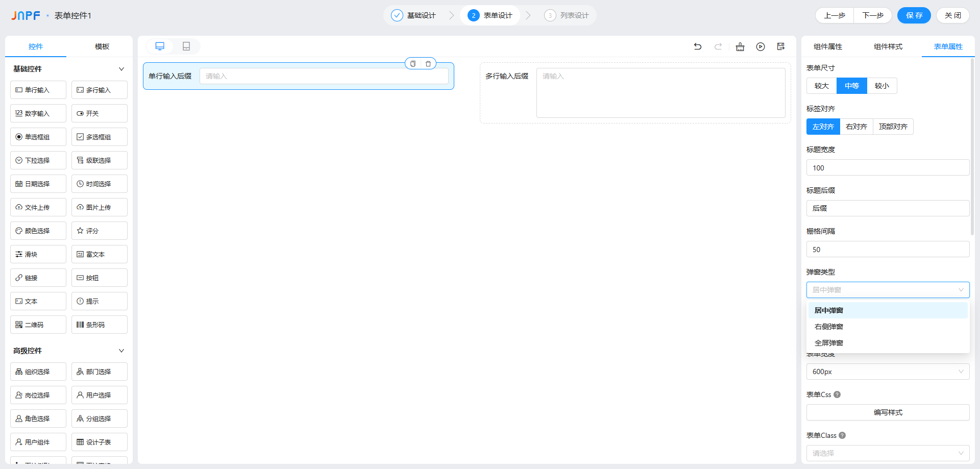Add a 日期选择 control
The image size is (980, 469).
38,184
